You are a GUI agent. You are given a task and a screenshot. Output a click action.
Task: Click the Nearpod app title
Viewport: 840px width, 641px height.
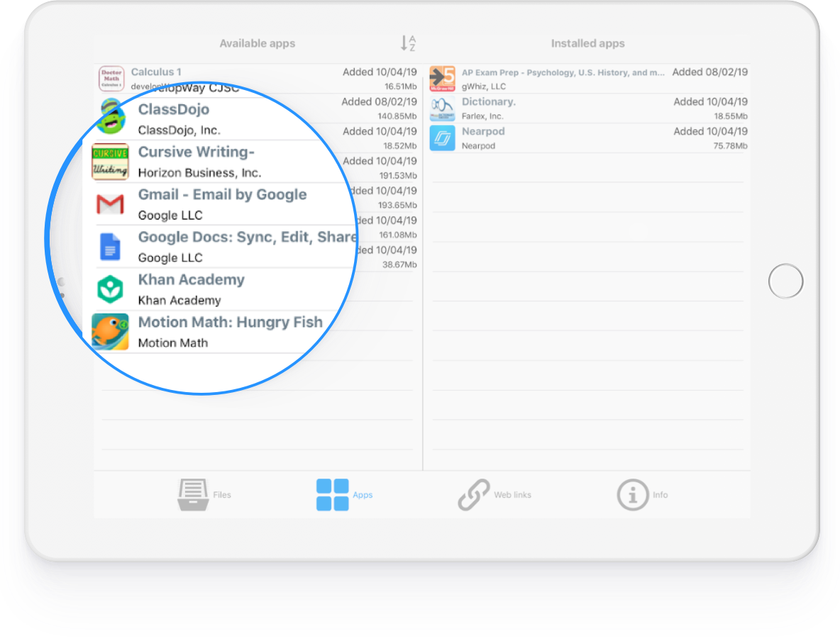483,131
